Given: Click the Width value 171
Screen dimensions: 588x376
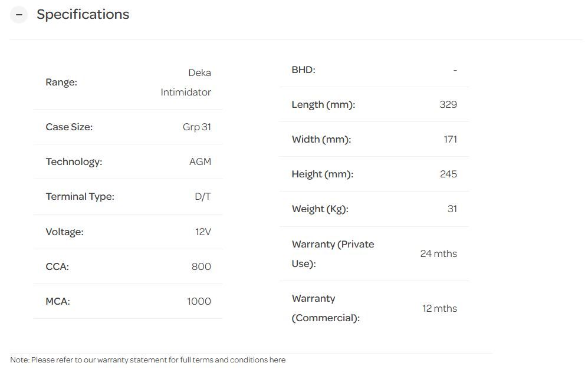Looking at the screenshot, I should [x=450, y=139].
